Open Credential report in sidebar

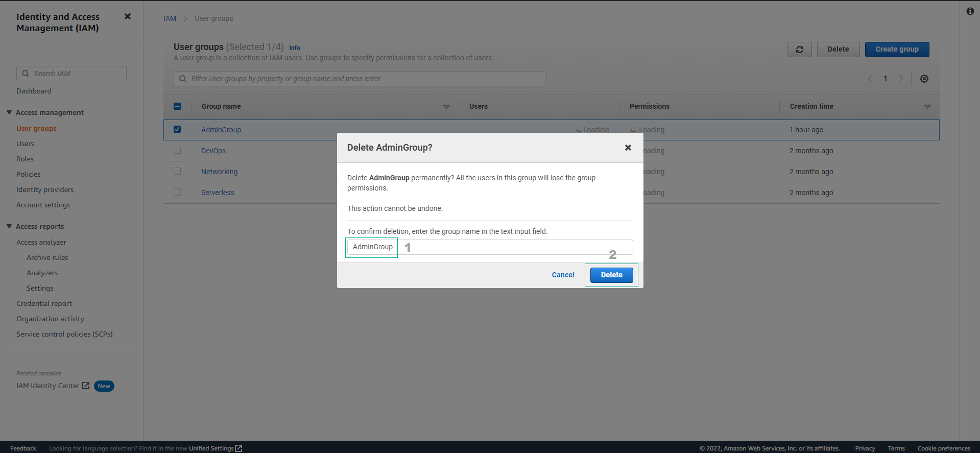pos(44,303)
